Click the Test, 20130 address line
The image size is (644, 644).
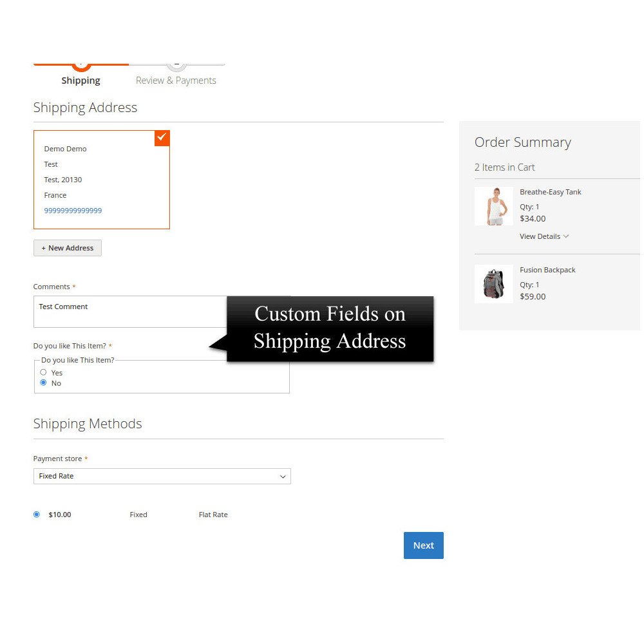click(63, 180)
